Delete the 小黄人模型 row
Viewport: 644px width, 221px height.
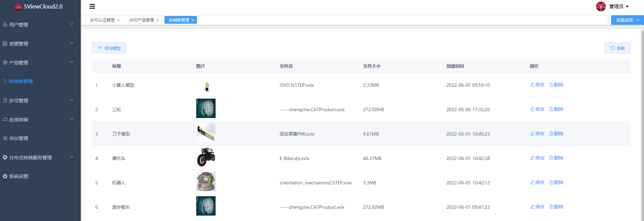pyautogui.click(x=556, y=85)
